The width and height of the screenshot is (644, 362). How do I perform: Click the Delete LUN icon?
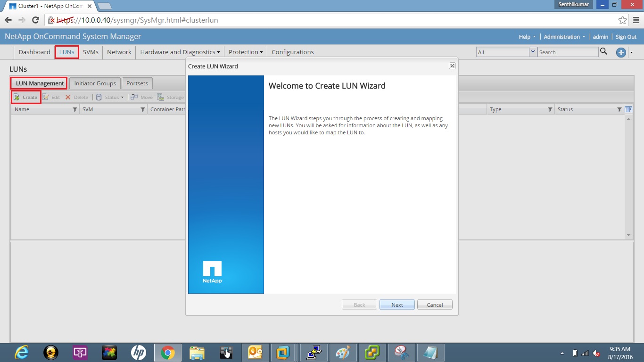tap(77, 97)
